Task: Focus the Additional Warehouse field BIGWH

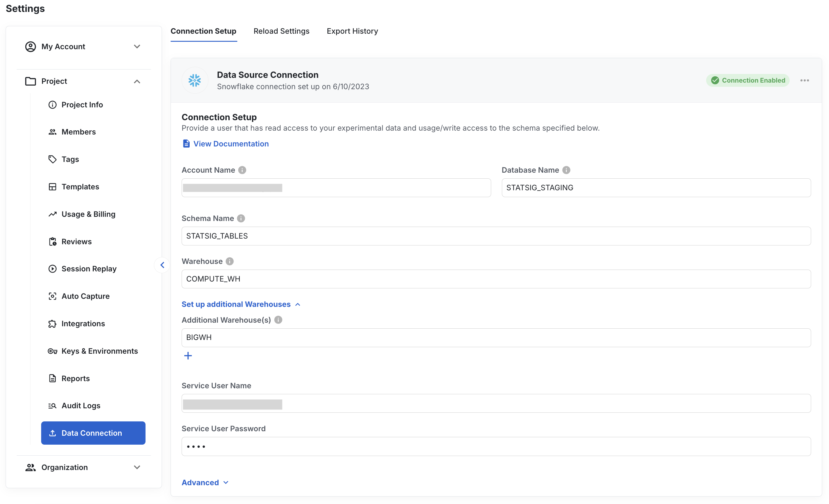Action: coord(496,338)
